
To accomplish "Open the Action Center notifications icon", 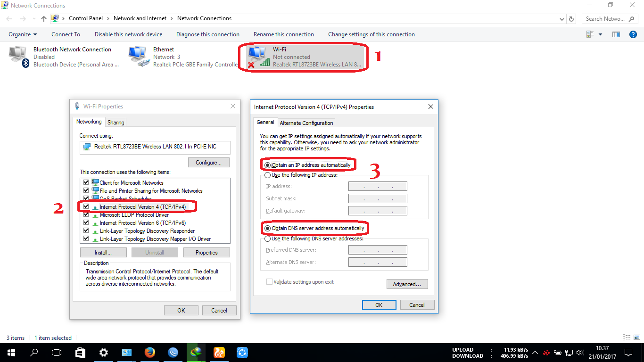I will 628,352.
